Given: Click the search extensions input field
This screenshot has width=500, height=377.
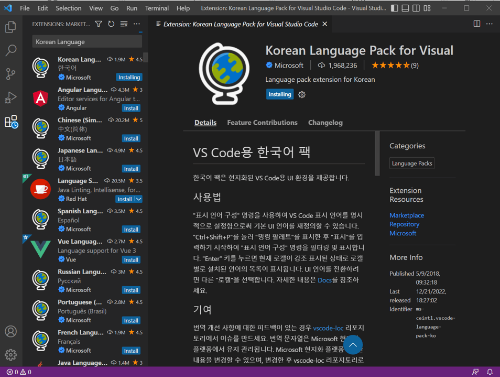Looking at the screenshot, I should [87, 42].
